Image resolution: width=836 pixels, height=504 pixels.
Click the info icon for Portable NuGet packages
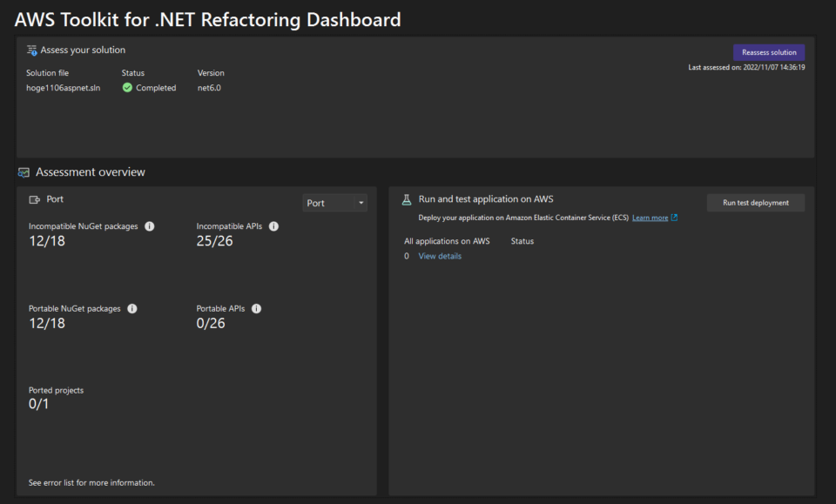pos(131,308)
